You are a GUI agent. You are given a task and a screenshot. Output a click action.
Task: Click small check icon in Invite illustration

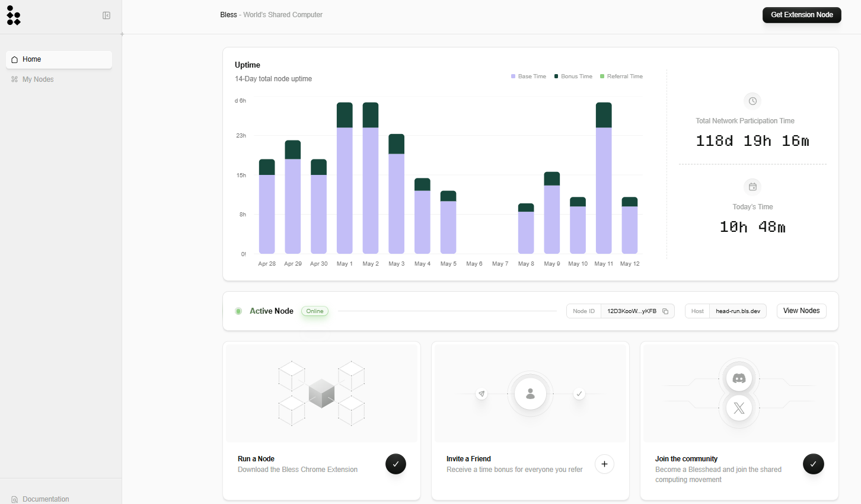(579, 394)
